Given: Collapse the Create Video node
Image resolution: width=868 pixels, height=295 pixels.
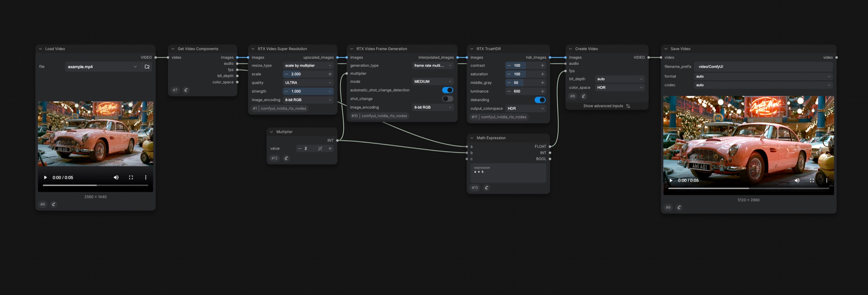Looking at the screenshot, I should 570,49.
